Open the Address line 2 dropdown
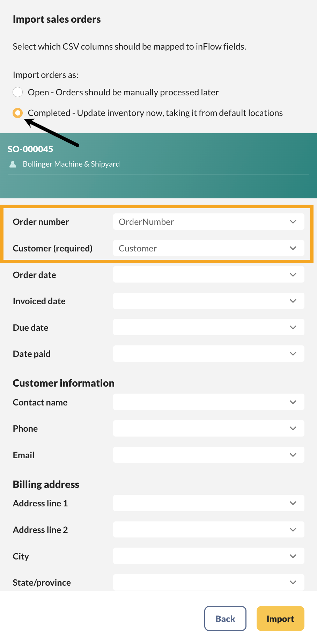This screenshot has width=317, height=644. tap(208, 530)
